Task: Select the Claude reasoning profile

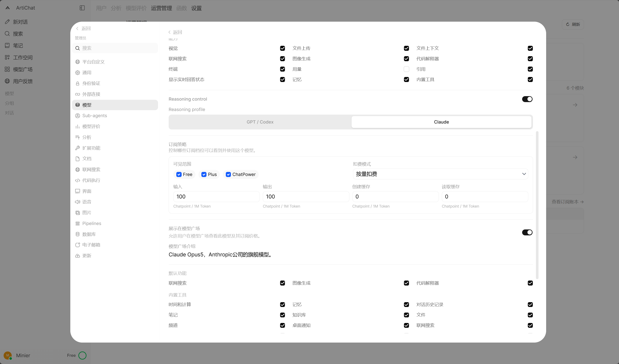Action: click(441, 122)
